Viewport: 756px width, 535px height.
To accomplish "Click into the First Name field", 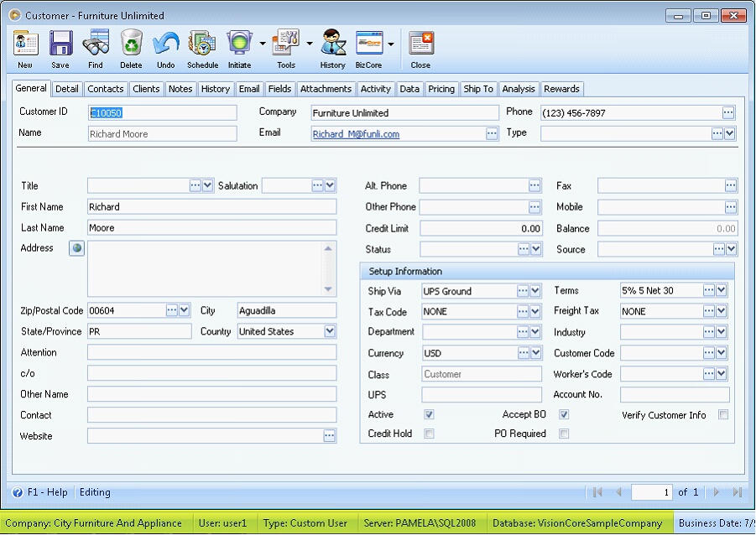I will pyautogui.click(x=211, y=207).
